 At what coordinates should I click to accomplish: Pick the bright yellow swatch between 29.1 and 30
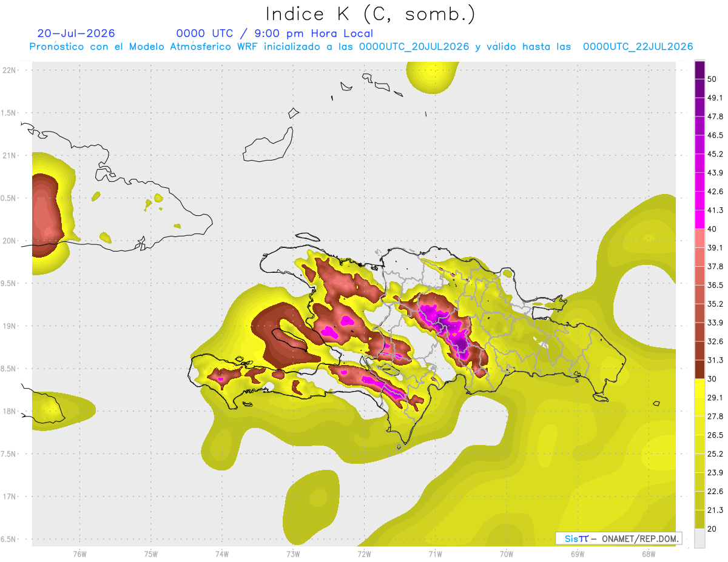pos(700,388)
